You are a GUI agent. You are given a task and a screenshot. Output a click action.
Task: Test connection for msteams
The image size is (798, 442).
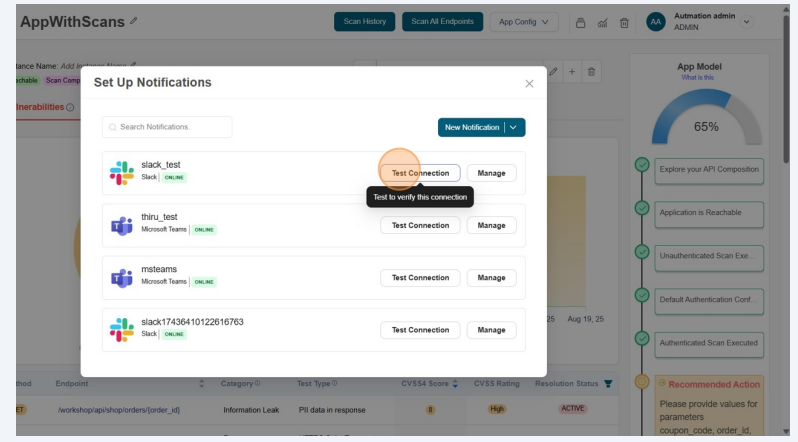click(420, 277)
